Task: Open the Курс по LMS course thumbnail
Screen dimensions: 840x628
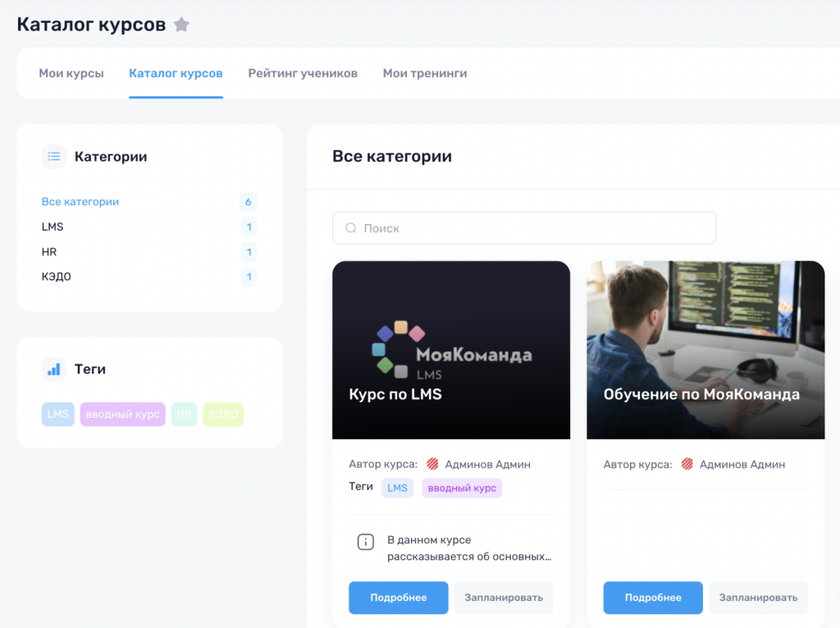Action: [451, 350]
